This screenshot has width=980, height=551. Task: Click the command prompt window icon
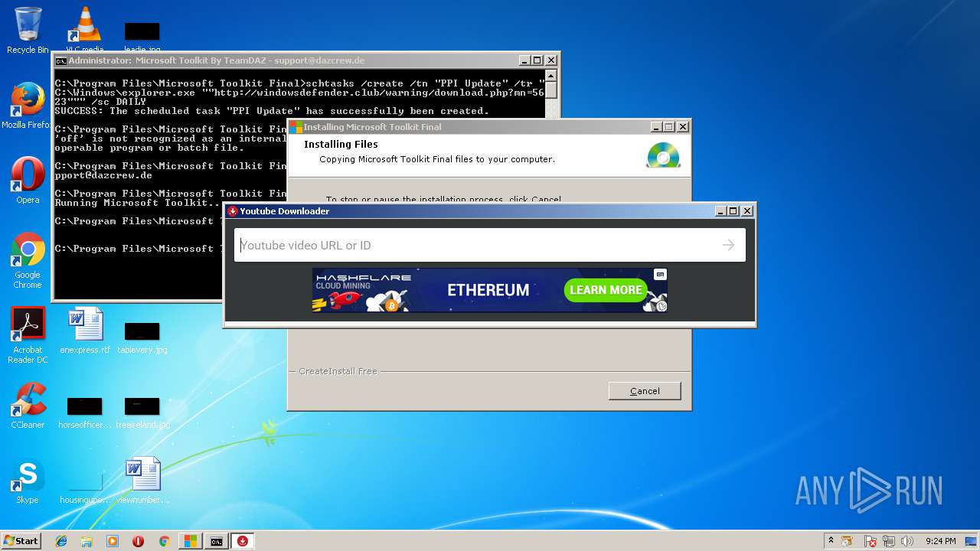[60, 60]
